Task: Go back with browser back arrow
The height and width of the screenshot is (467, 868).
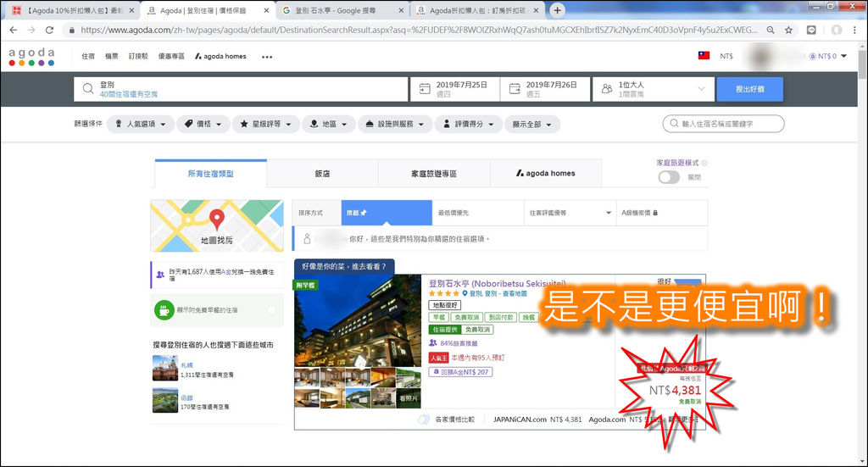Action: 14,30
